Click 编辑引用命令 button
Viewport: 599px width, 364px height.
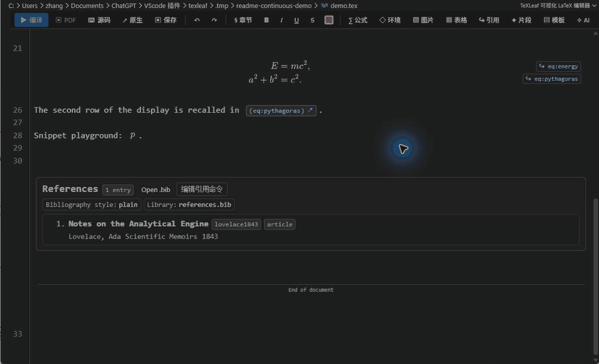[x=202, y=189]
